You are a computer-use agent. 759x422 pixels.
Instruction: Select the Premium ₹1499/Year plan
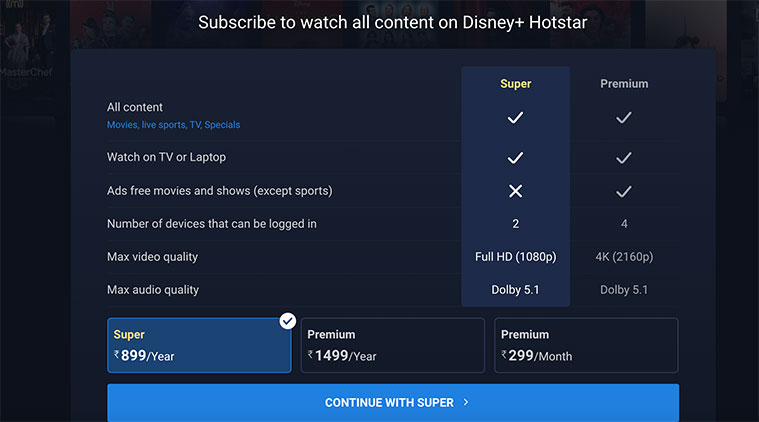point(392,345)
